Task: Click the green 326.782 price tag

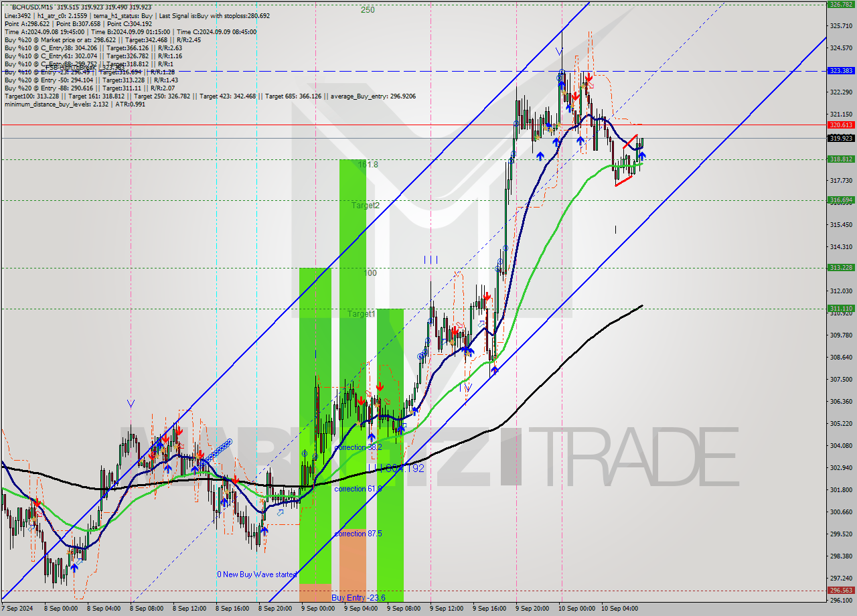Action: (841, 4)
